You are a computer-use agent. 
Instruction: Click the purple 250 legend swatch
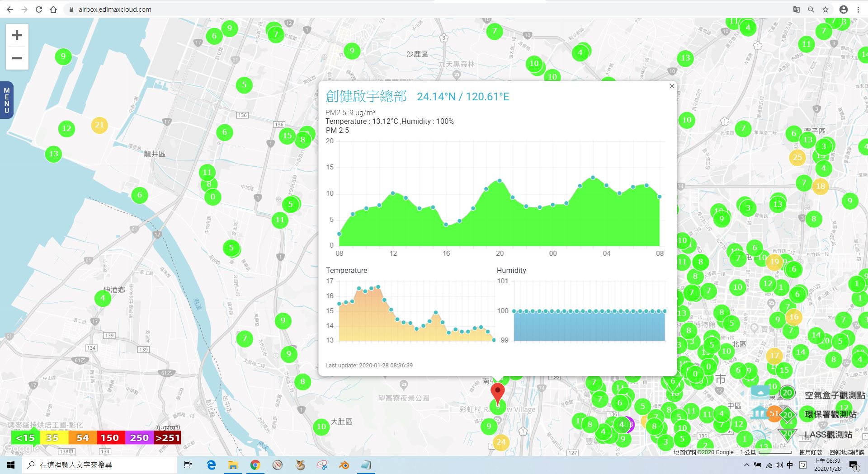point(139,438)
